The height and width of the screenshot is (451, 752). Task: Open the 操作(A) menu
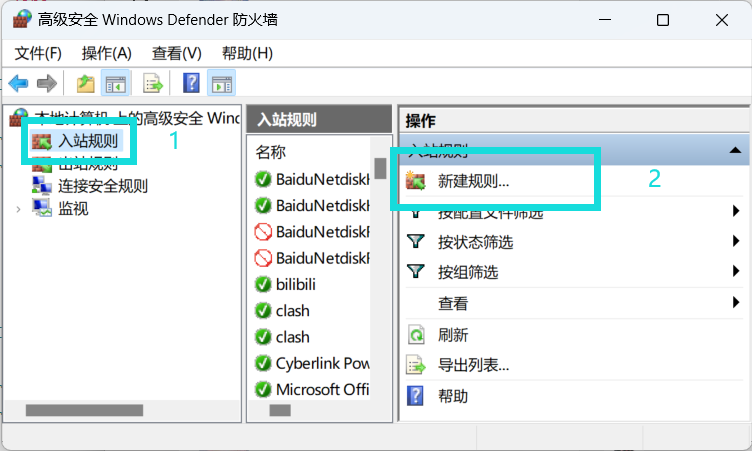(106, 53)
